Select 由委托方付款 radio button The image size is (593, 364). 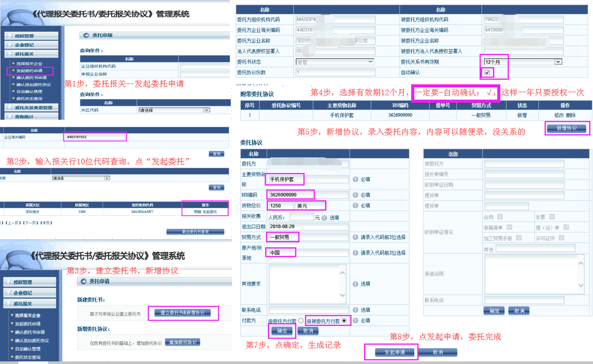(x=301, y=320)
